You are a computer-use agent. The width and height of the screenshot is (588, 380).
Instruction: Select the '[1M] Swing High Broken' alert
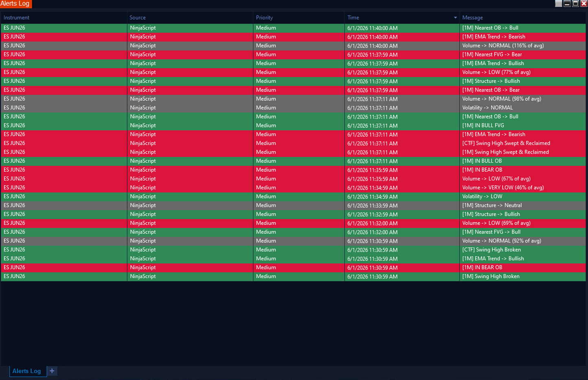tap(293, 276)
